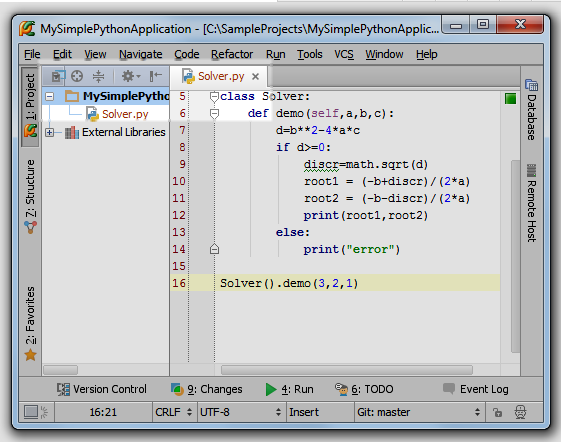Click the underlined discr variable on line 9
Image resolution: width=561 pixels, height=442 pixels.
(321, 165)
